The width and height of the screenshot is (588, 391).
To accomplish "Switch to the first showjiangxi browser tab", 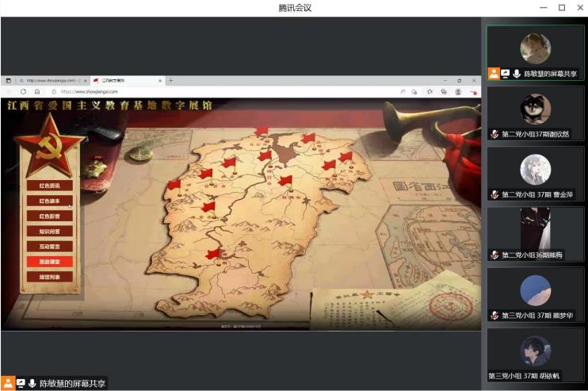I will click(52, 80).
